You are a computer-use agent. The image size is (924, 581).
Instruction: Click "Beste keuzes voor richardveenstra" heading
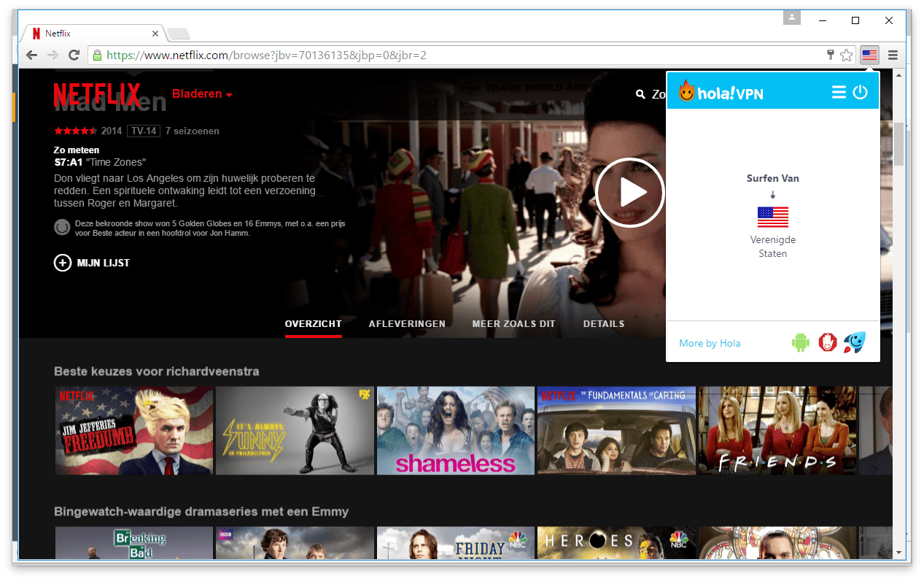[x=157, y=372]
